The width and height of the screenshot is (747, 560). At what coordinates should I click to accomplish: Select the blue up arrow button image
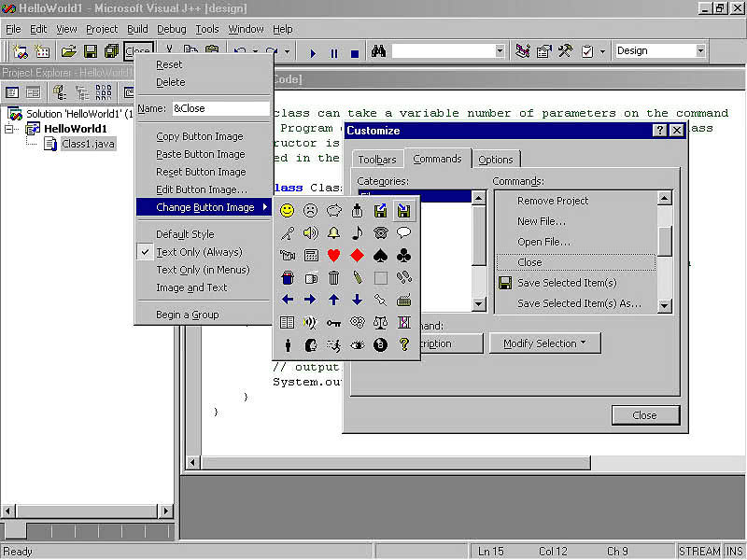(333, 300)
